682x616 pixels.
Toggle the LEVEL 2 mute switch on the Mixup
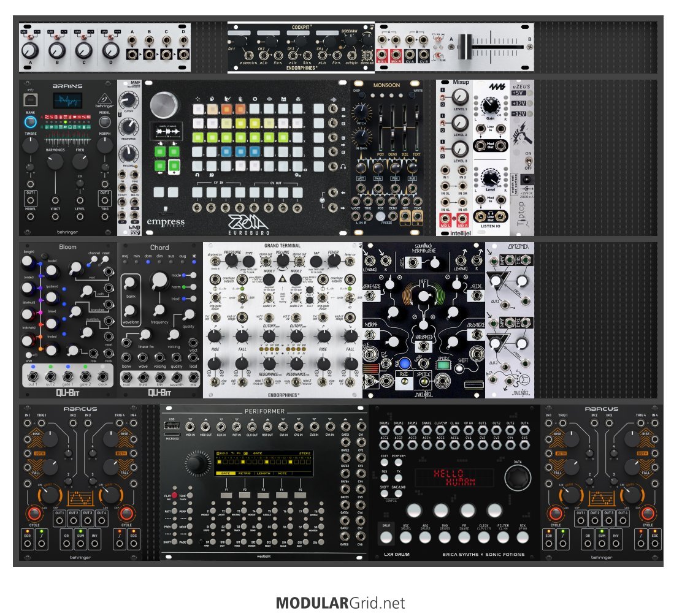[x=442, y=124]
